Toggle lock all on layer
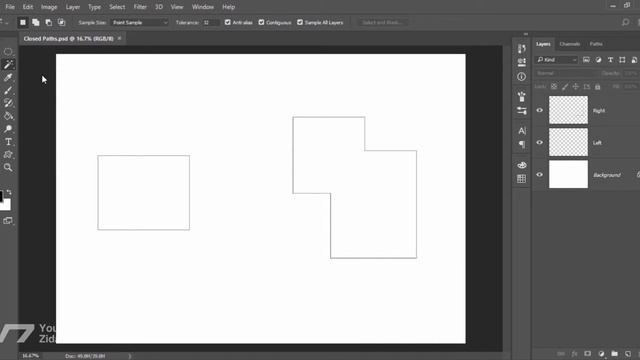 tap(598, 87)
